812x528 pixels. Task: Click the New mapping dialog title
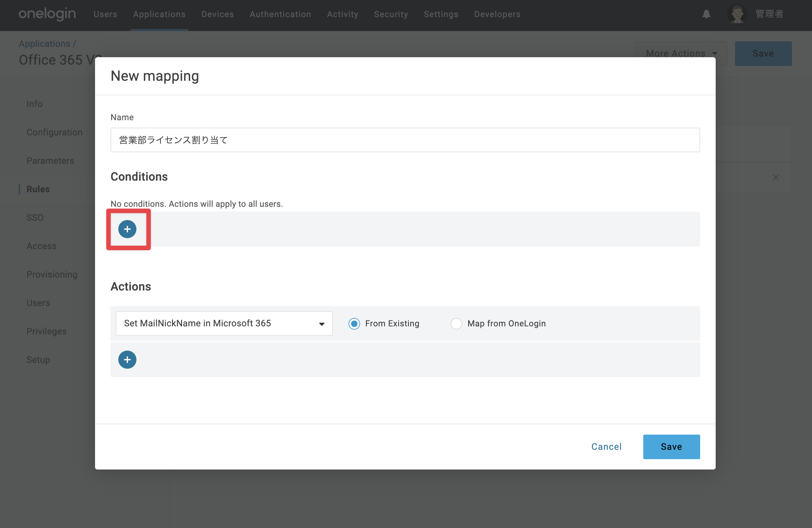[155, 76]
